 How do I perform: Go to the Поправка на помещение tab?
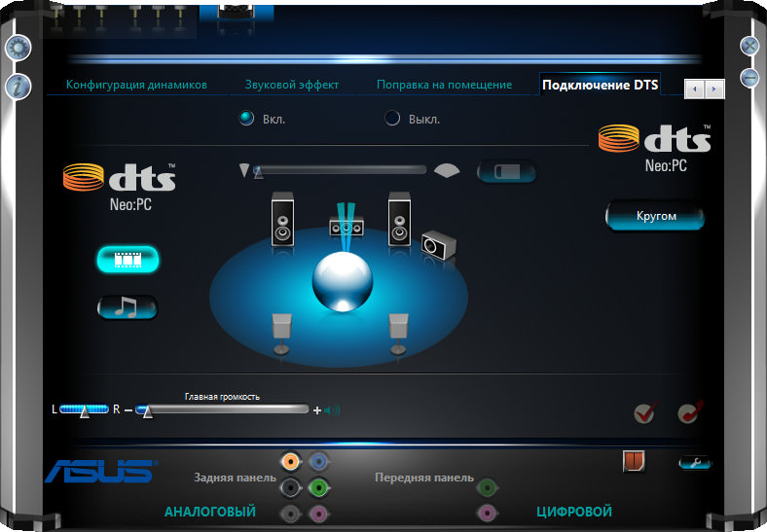tap(444, 85)
